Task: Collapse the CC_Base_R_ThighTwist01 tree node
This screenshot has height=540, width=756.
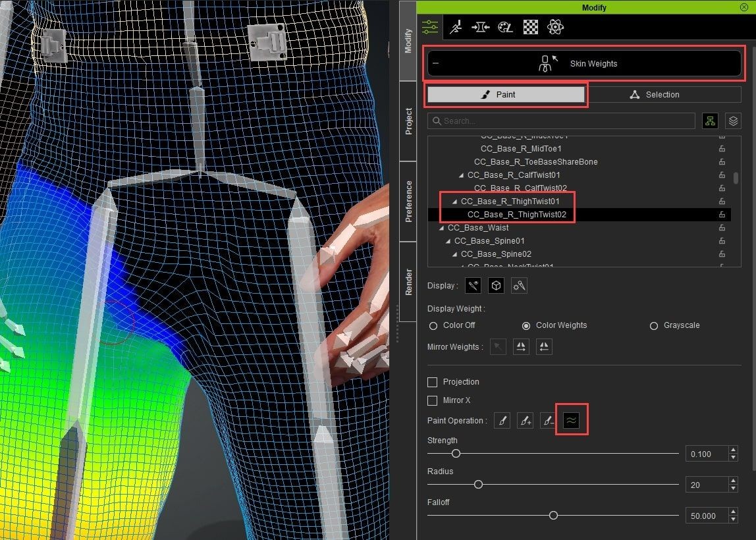Action: 454,202
